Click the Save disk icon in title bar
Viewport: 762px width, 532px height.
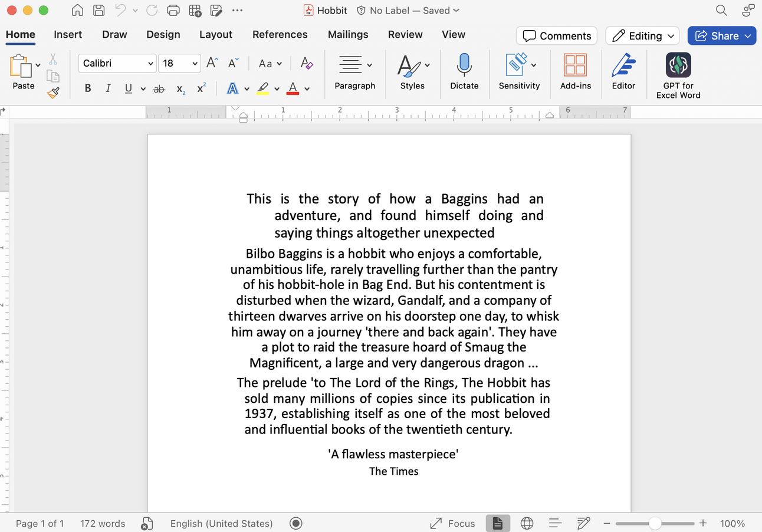point(99,11)
